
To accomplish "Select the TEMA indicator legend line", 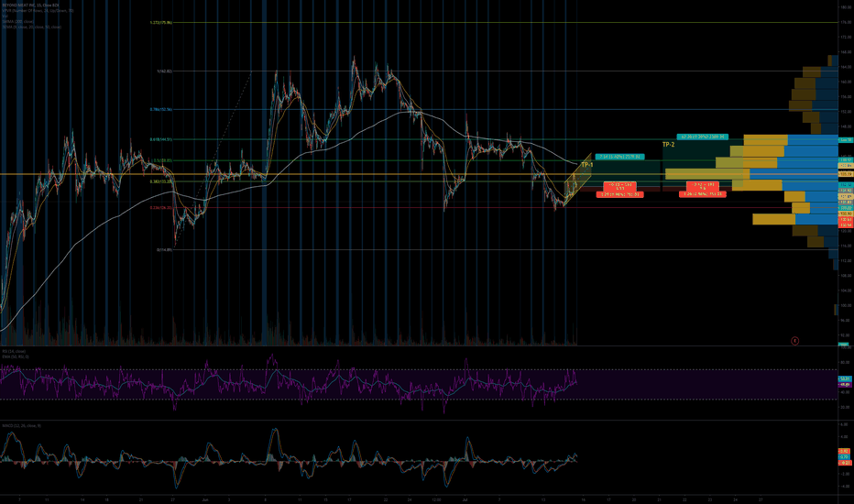I will [31, 27].
